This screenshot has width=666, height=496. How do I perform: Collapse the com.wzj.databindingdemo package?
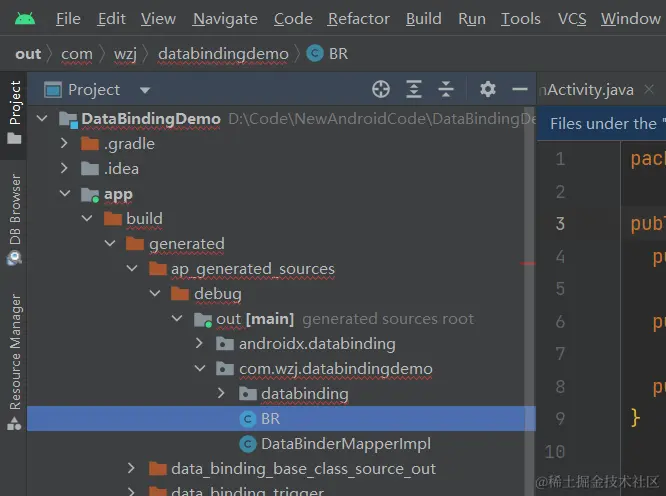[x=200, y=368]
